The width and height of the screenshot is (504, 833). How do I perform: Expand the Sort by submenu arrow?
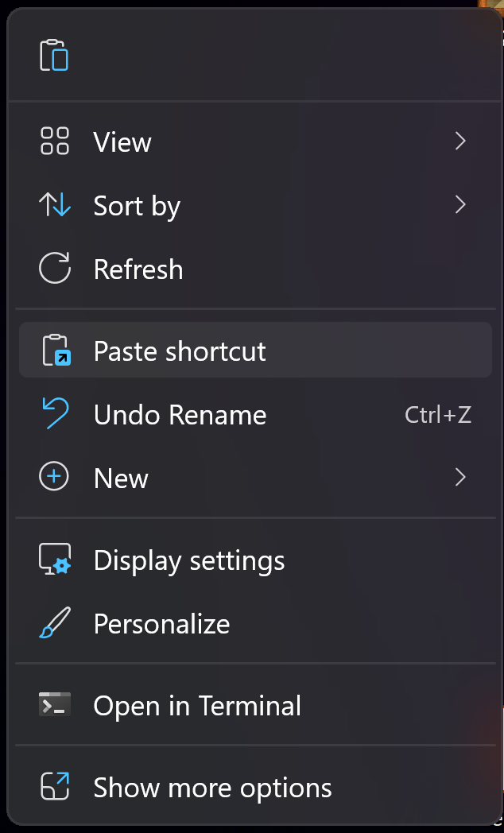coord(459,205)
